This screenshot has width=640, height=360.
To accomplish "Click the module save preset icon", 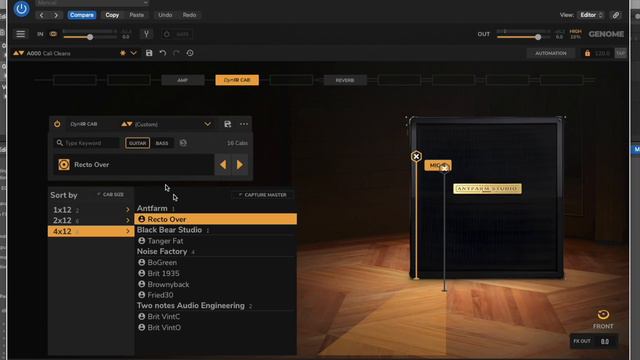I will point(227,124).
